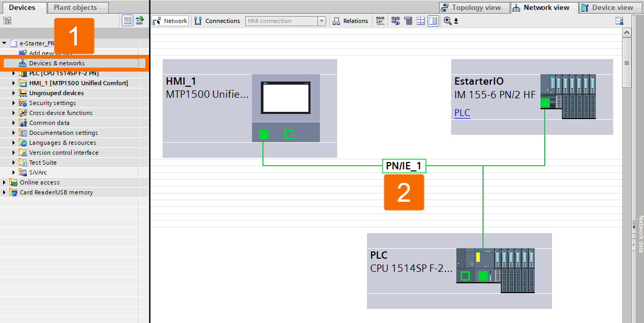Expand the Documentation settings node

point(14,133)
